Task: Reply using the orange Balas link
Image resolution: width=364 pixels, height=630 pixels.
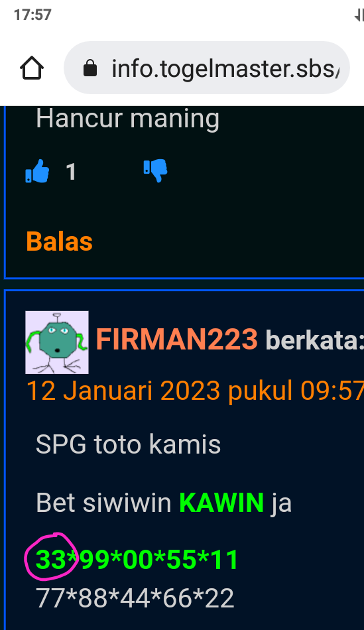Action: 60,241
